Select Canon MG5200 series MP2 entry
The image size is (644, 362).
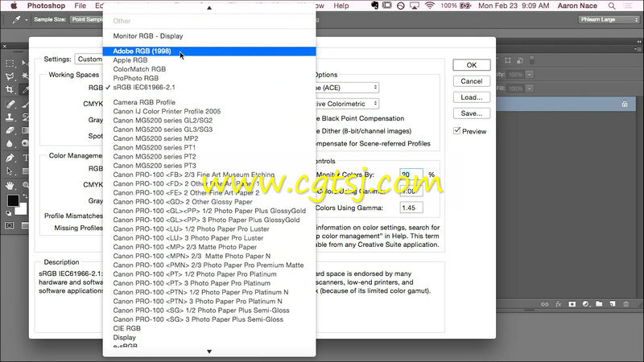[209, 138]
